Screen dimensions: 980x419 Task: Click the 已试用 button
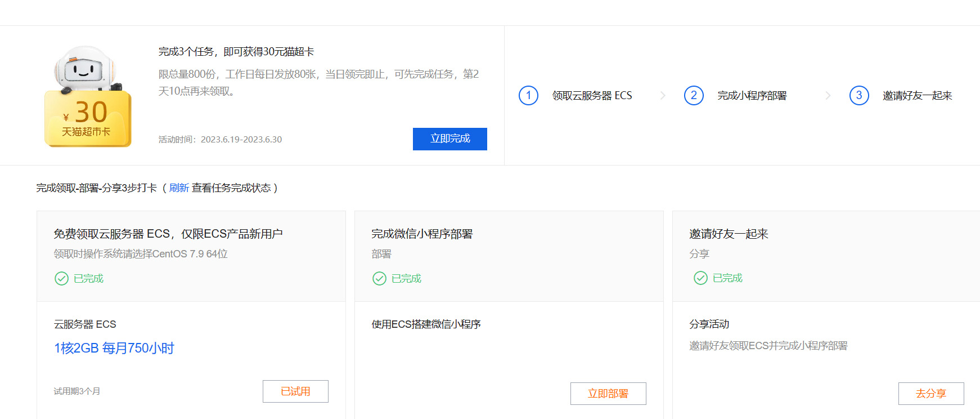click(x=295, y=391)
